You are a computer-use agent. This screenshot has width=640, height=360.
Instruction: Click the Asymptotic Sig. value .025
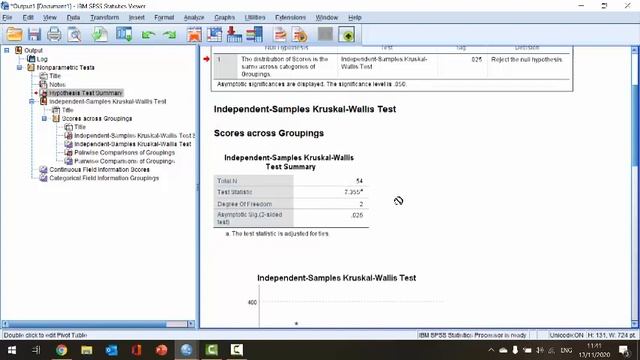(357, 215)
